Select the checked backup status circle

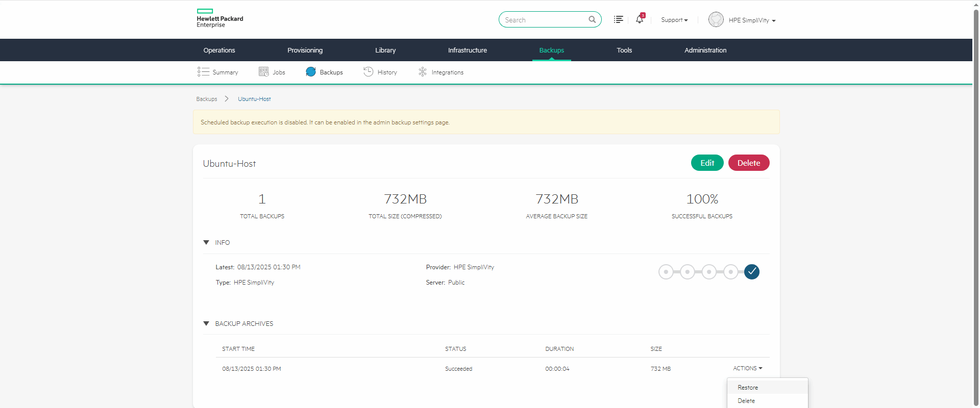[751, 272]
